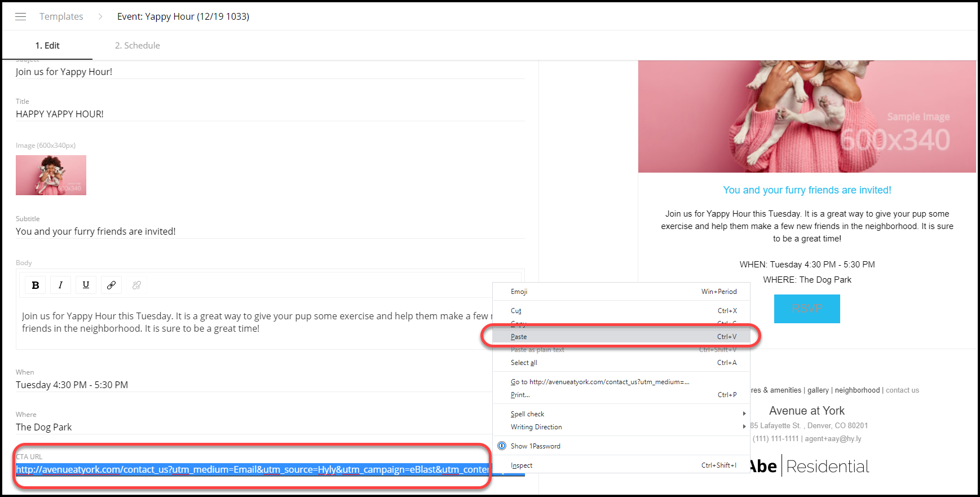The image size is (980, 497).
Task: Click the WHEN: Tuesday 4:30 PM preview line
Action: [807, 265]
